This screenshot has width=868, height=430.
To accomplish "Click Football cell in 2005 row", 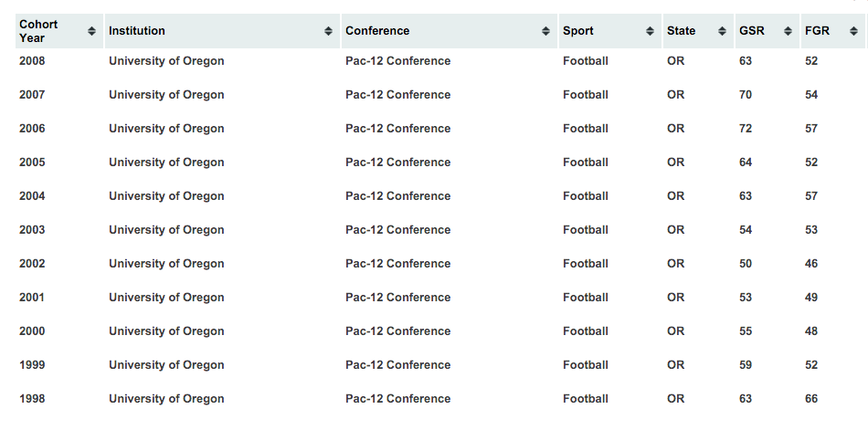I will click(586, 163).
